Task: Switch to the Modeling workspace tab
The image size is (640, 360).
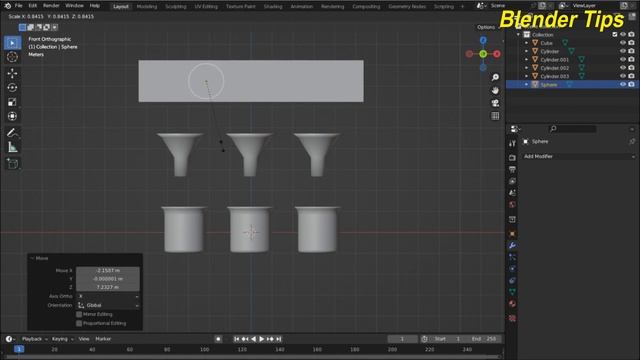Action: click(147, 7)
